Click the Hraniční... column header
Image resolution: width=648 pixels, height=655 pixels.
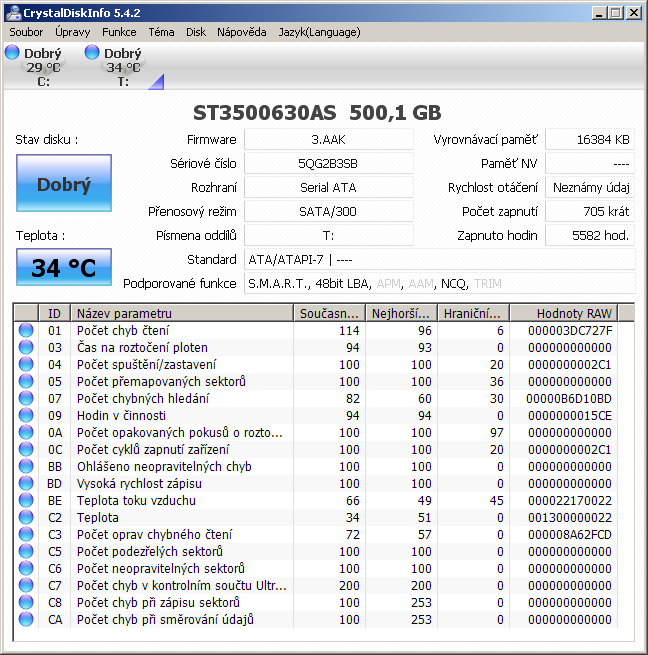click(473, 313)
